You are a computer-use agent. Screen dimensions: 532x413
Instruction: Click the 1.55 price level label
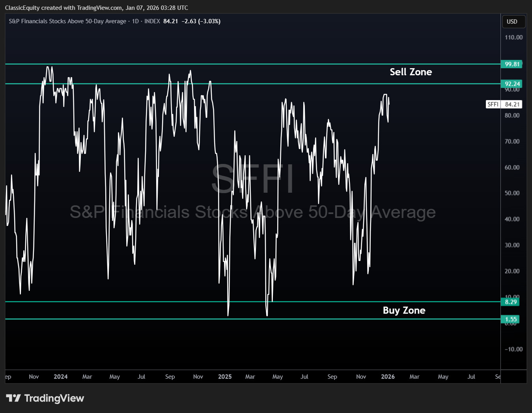point(510,319)
